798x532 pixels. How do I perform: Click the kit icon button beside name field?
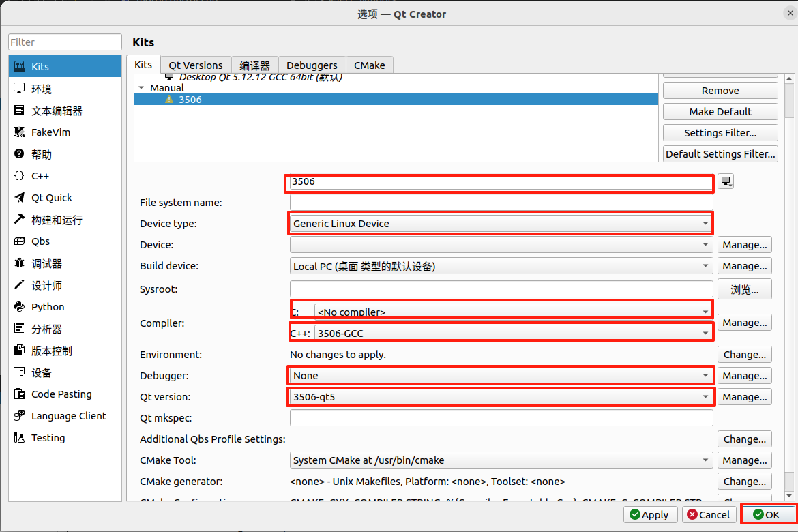pyautogui.click(x=726, y=181)
